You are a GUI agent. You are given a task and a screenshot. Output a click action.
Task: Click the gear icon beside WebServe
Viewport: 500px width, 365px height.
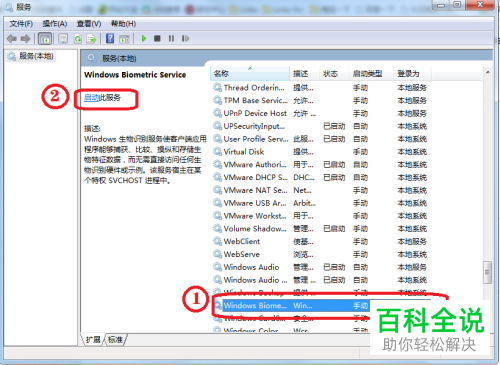pyautogui.click(x=218, y=254)
